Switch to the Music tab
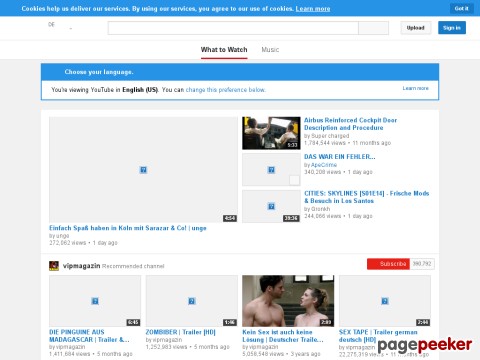 (x=270, y=50)
